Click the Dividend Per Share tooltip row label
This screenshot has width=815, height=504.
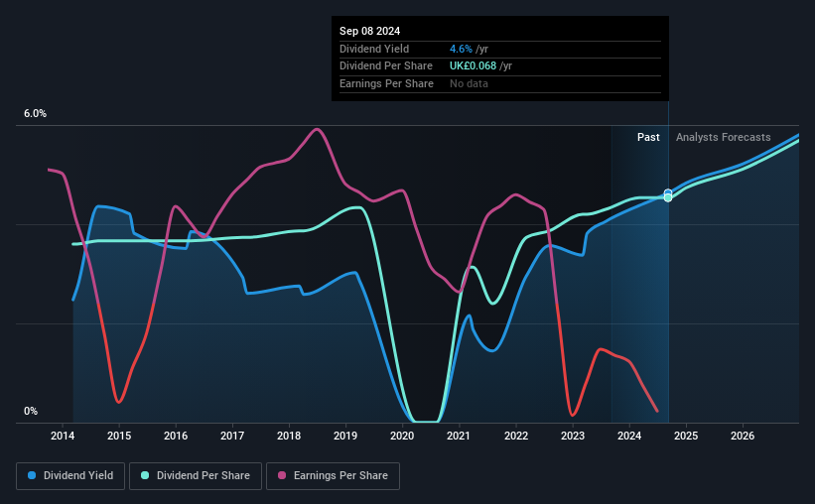(x=386, y=66)
